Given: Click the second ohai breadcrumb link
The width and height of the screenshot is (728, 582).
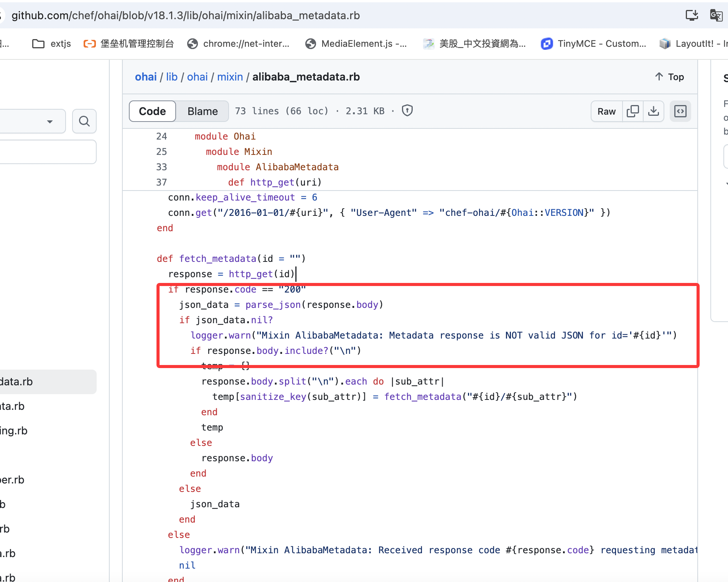Looking at the screenshot, I should [198, 77].
